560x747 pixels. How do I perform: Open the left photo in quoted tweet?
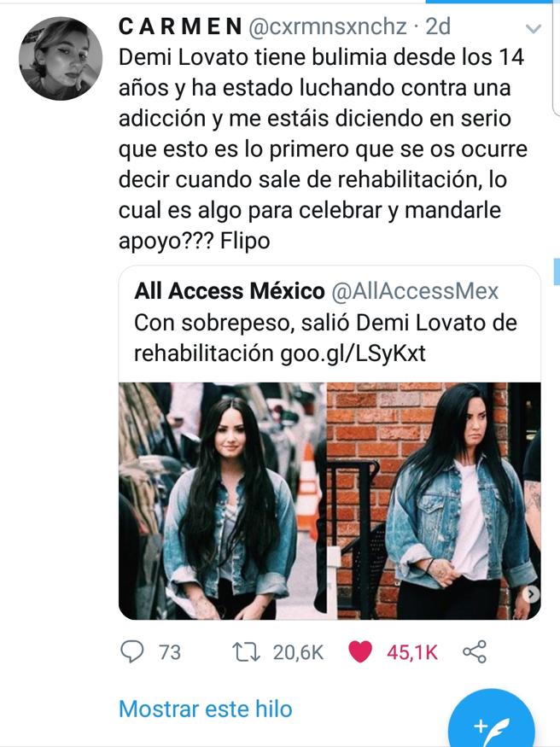(223, 500)
